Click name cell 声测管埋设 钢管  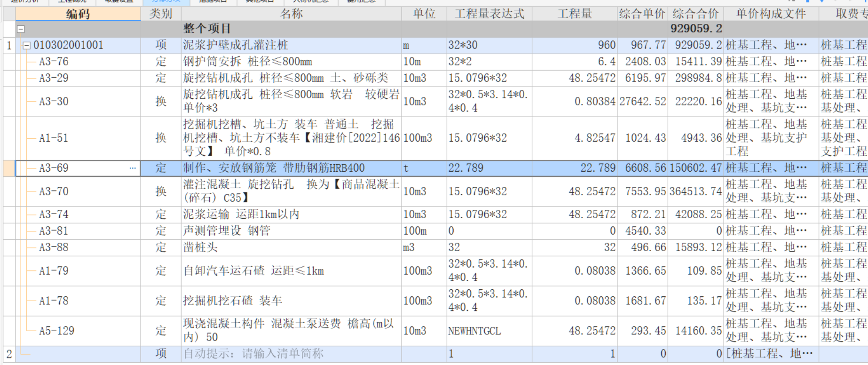coord(291,231)
